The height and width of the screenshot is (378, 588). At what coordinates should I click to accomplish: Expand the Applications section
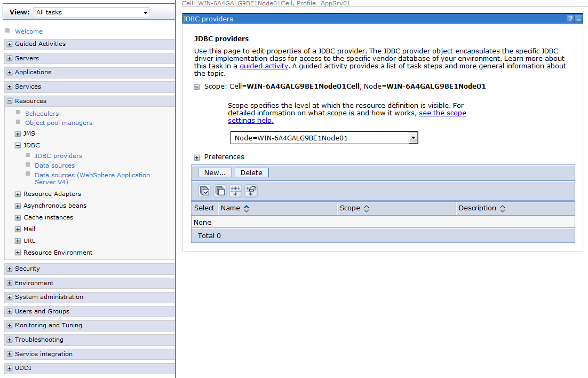tap(10, 73)
